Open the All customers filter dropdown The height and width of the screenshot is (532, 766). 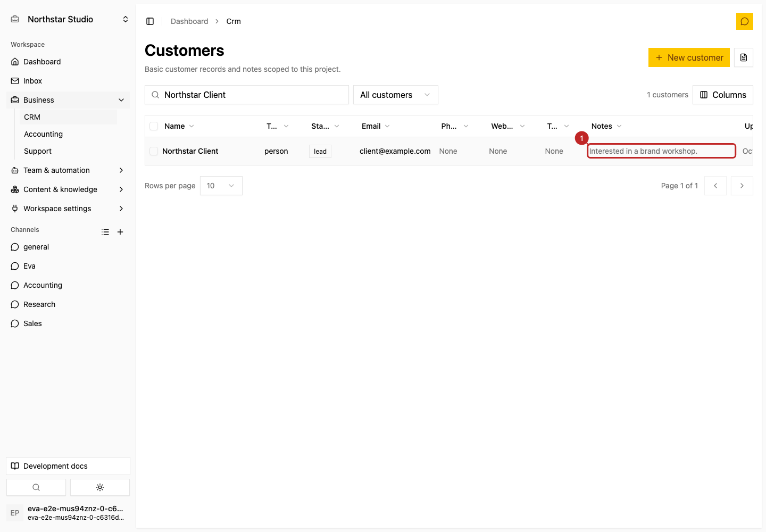396,95
